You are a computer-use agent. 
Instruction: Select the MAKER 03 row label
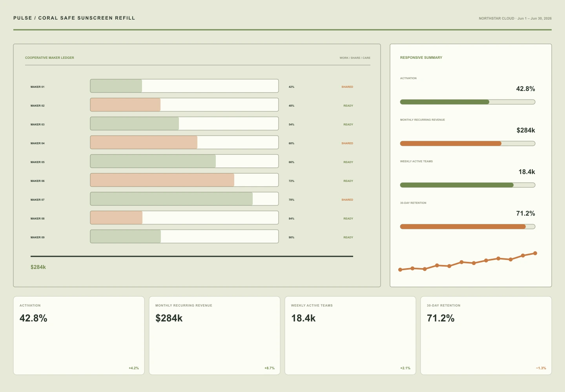pyautogui.click(x=38, y=125)
